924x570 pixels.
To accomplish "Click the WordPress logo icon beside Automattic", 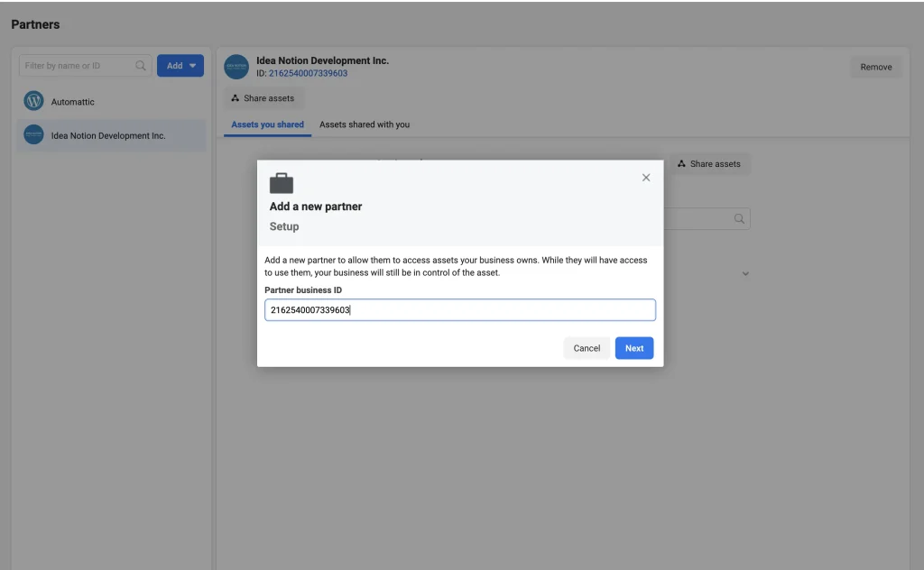I will point(33,101).
